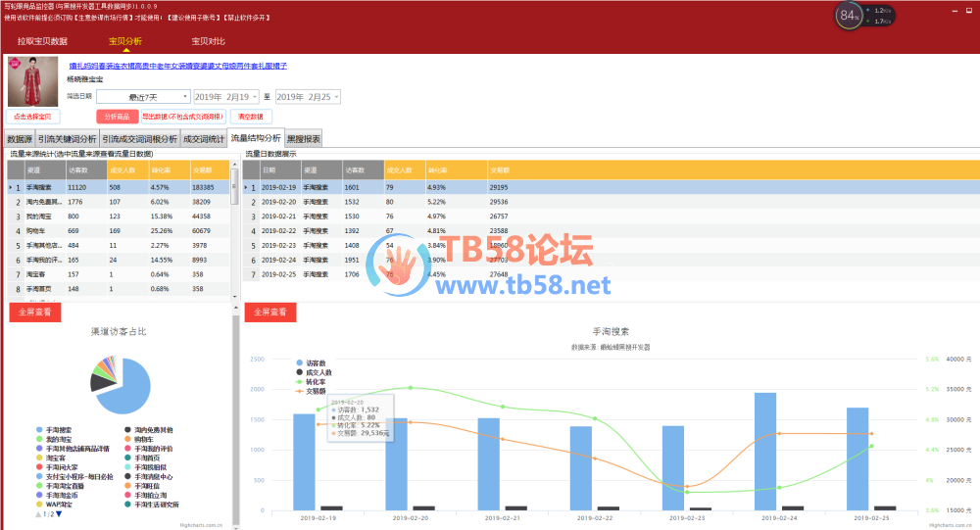The width and height of the screenshot is (980, 530).
Task: Click the 2019-02-25 row in the daily table
Action: click(x=612, y=274)
